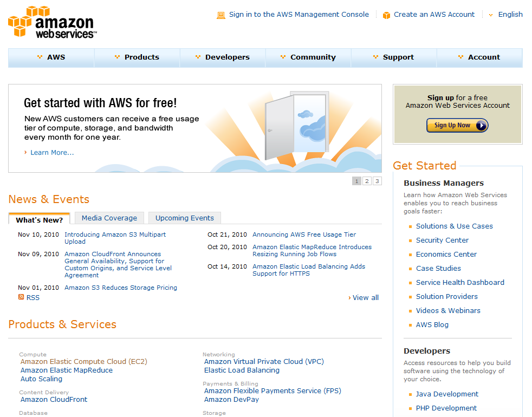532x417 pixels.
Task: Open the Economics Center link
Action: pos(446,254)
